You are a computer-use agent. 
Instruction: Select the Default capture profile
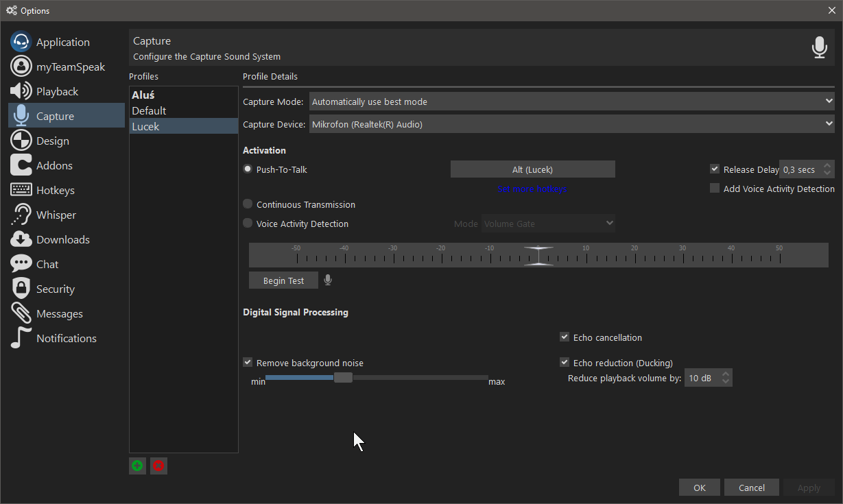[x=149, y=110]
